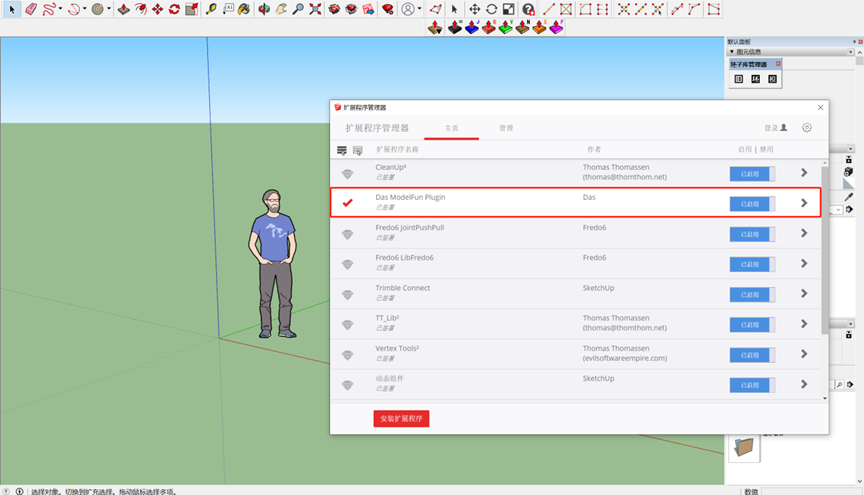Choose the Arc tool
The height and width of the screenshot is (495, 864).
[73, 9]
